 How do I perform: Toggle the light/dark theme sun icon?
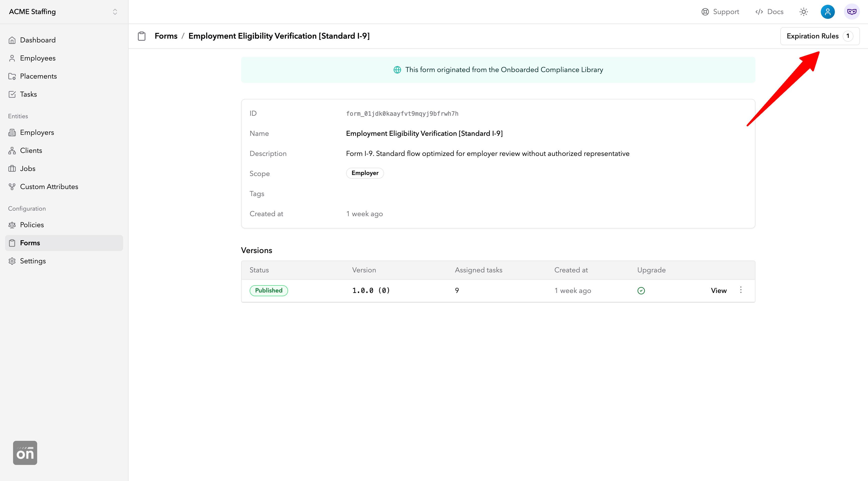pos(804,12)
